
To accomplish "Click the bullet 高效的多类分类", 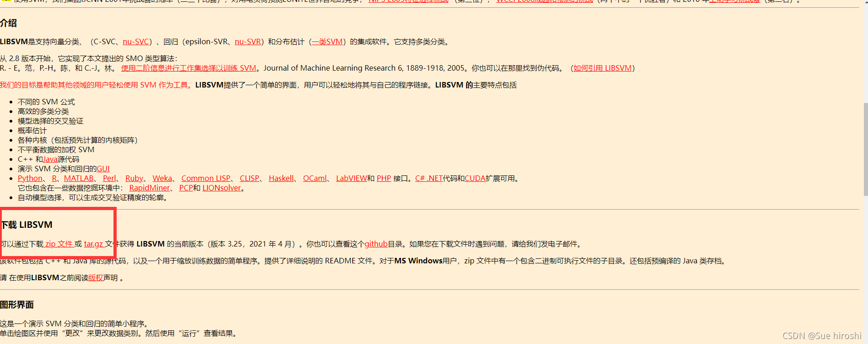I will (x=43, y=112).
